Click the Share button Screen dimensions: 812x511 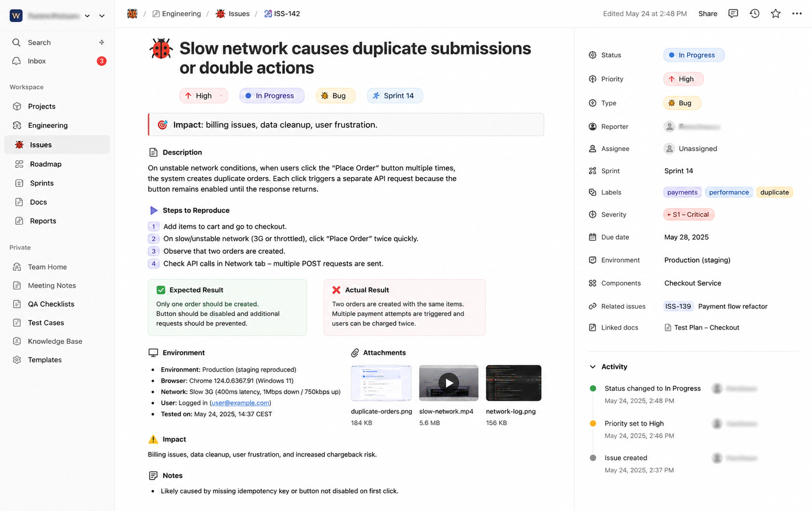click(708, 14)
